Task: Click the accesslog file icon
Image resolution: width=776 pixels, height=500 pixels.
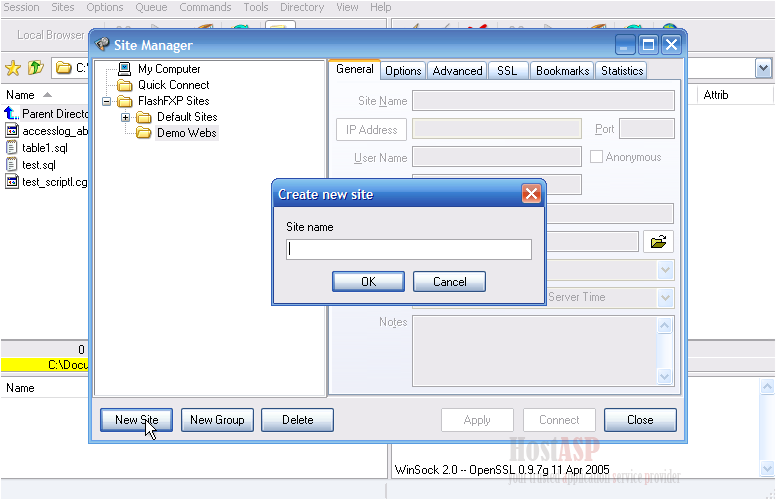Action: pyautogui.click(x=12, y=131)
